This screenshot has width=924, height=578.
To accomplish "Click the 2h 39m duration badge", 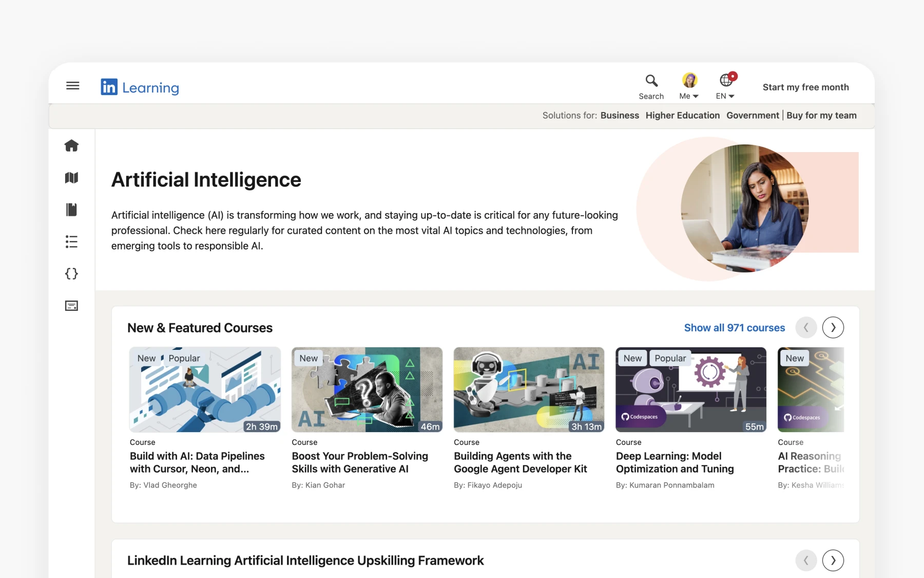I will coord(262,426).
